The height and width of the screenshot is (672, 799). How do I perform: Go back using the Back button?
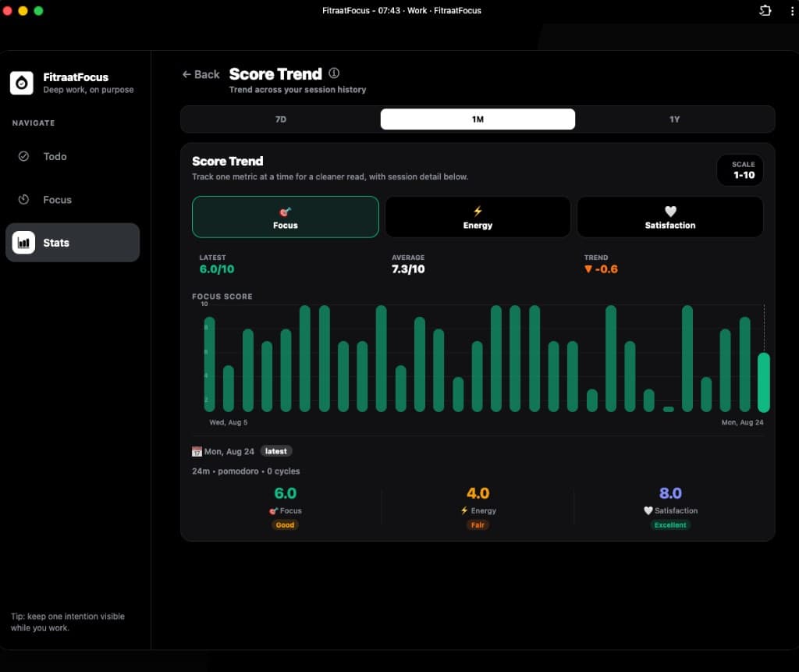[x=201, y=74]
